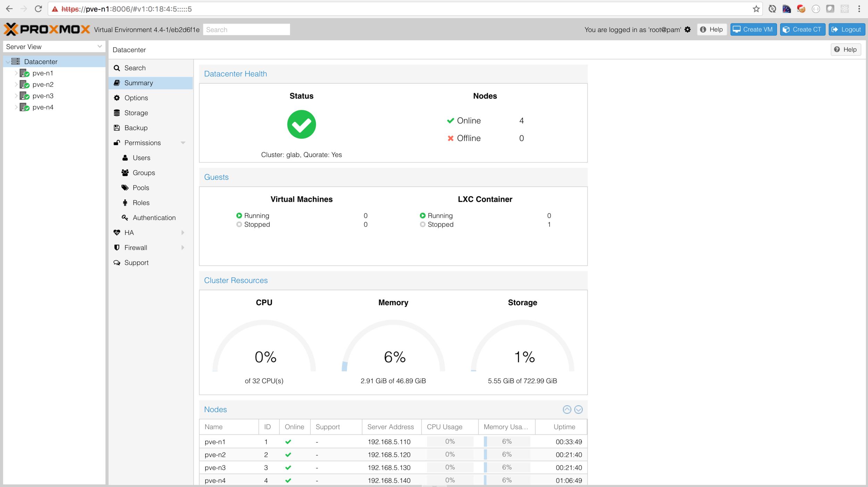Move Nodes panel up with arrow icon
The width and height of the screenshot is (868, 487).
click(567, 410)
